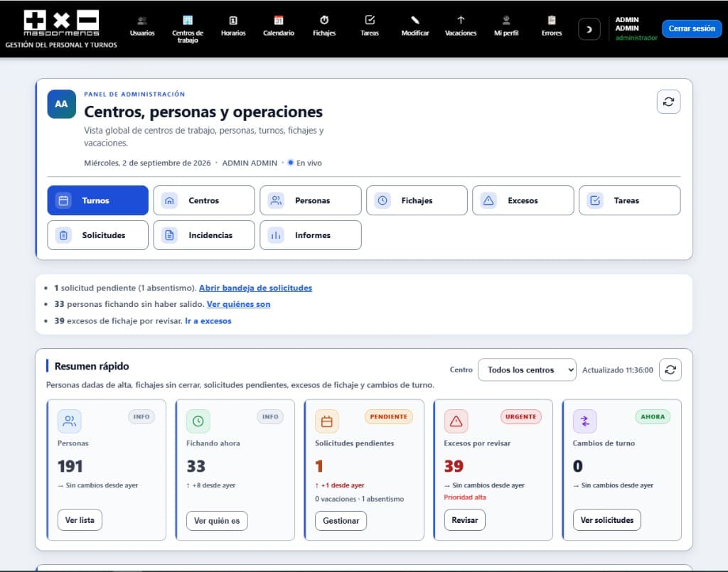Open the Calendario section
Viewport: 728px width, 572px height.
279,26
